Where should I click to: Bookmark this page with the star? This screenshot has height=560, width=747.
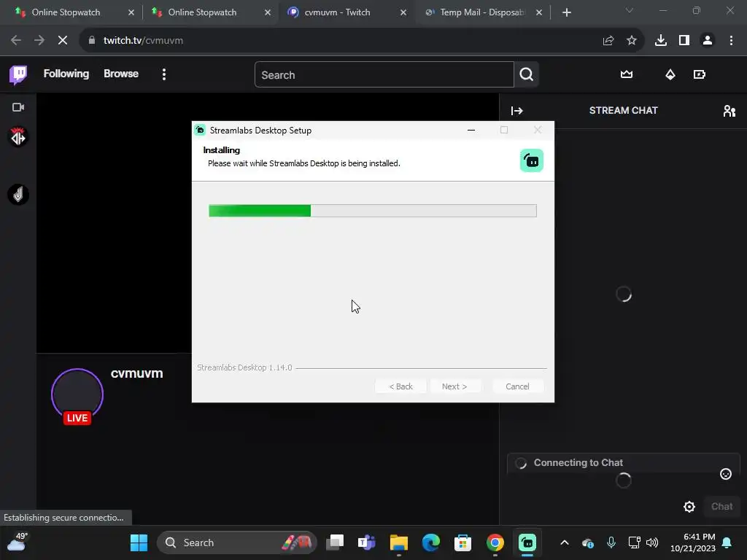point(632,41)
